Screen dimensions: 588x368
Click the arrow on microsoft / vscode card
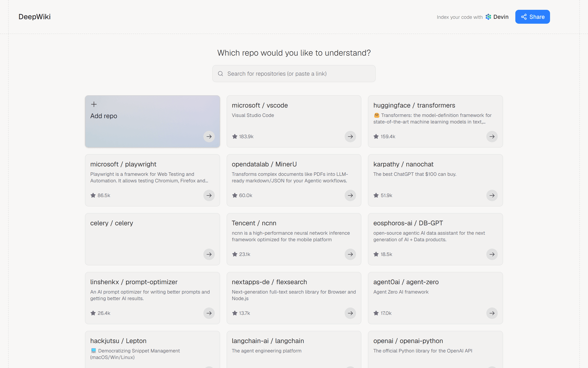350,136
